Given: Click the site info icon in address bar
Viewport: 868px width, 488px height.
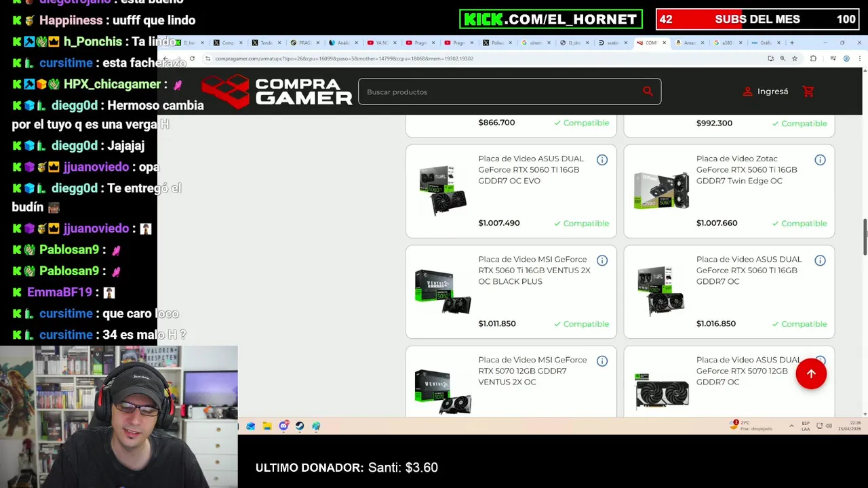Looking at the screenshot, I should click(x=208, y=58).
